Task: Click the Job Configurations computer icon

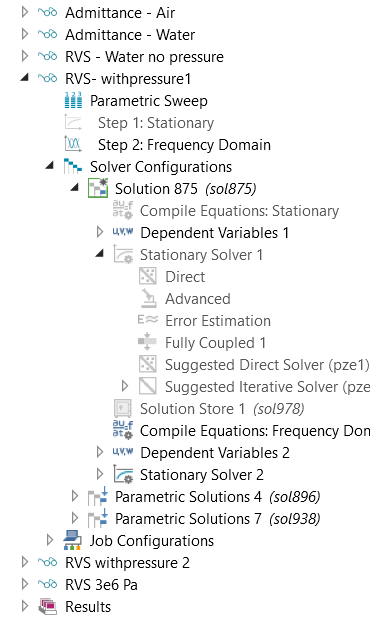Action: pos(73,540)
